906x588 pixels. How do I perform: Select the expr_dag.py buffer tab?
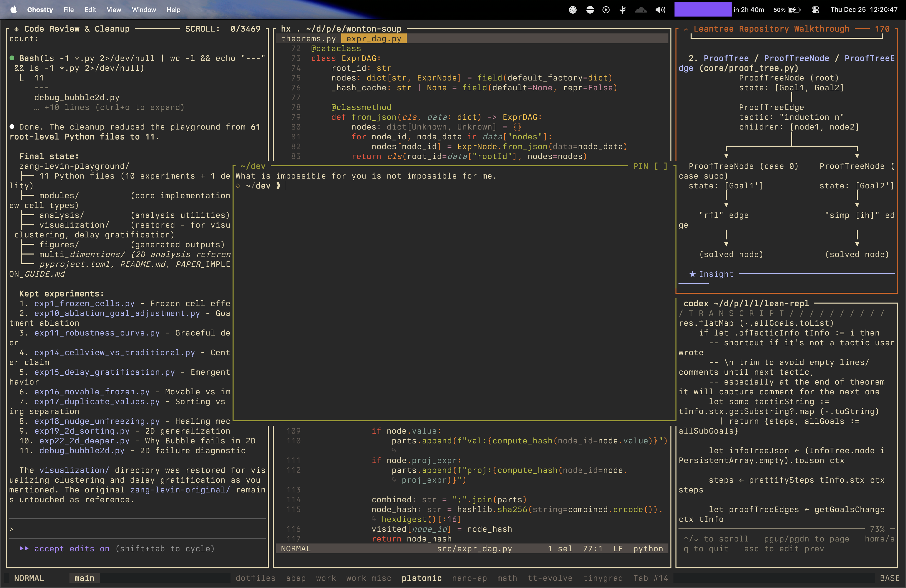[373, 38]
